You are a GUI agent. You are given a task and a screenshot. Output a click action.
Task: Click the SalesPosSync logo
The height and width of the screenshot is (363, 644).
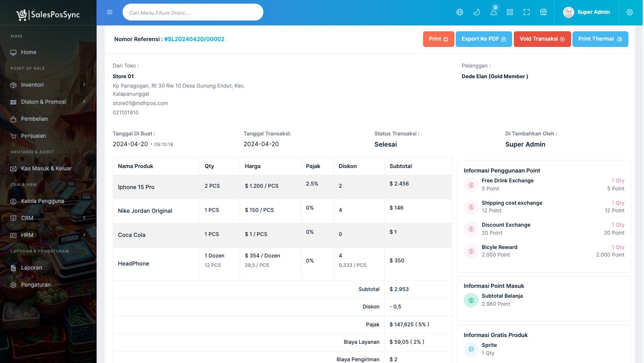[48, 15]
